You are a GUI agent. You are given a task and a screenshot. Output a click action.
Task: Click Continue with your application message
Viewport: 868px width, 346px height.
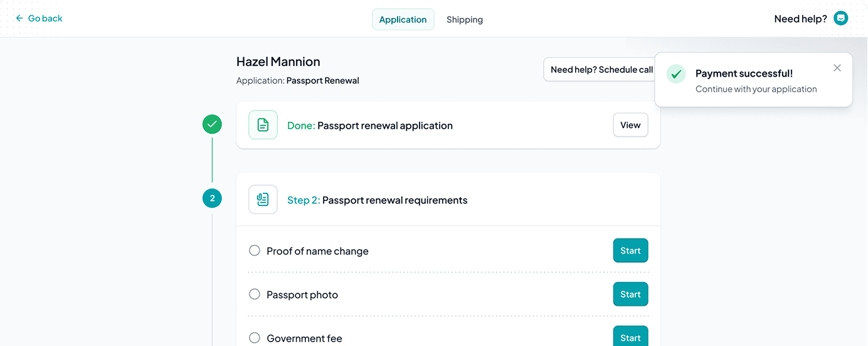pos(756,89)
